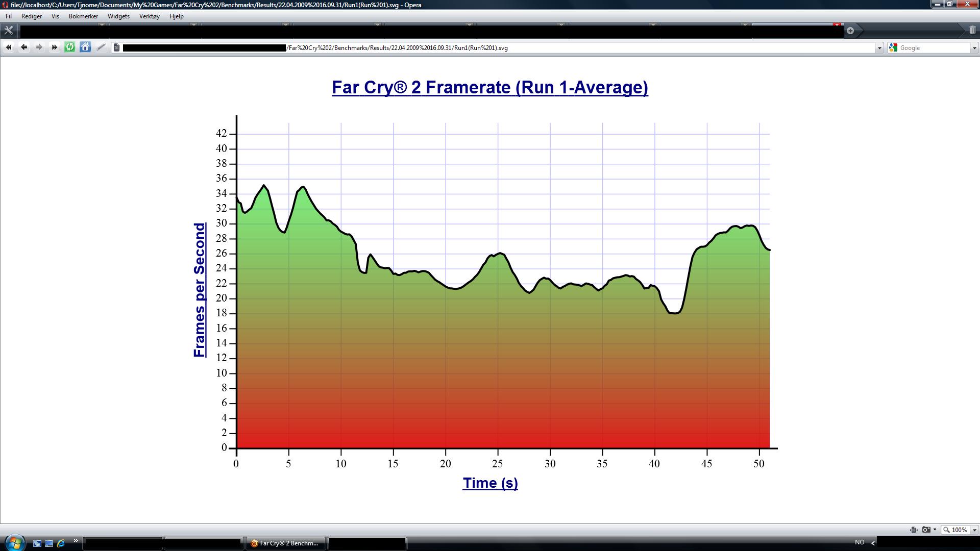Expand the search engine dropdown arrow
This screenshot has width=980, height=551.
tap(974, 48)
